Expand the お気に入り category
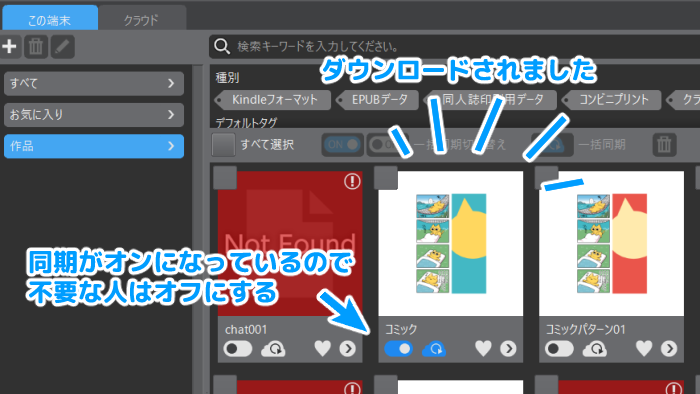 94,115
